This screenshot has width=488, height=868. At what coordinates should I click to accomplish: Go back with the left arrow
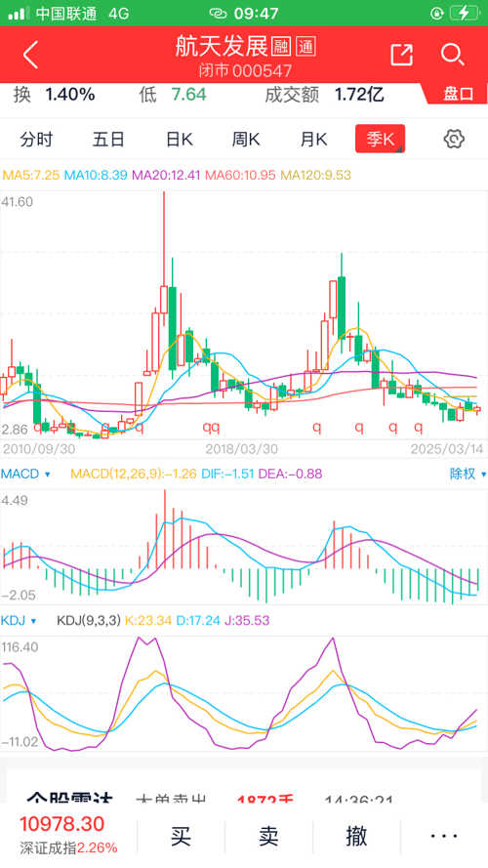pyautogui.click(x=31, y=55)
